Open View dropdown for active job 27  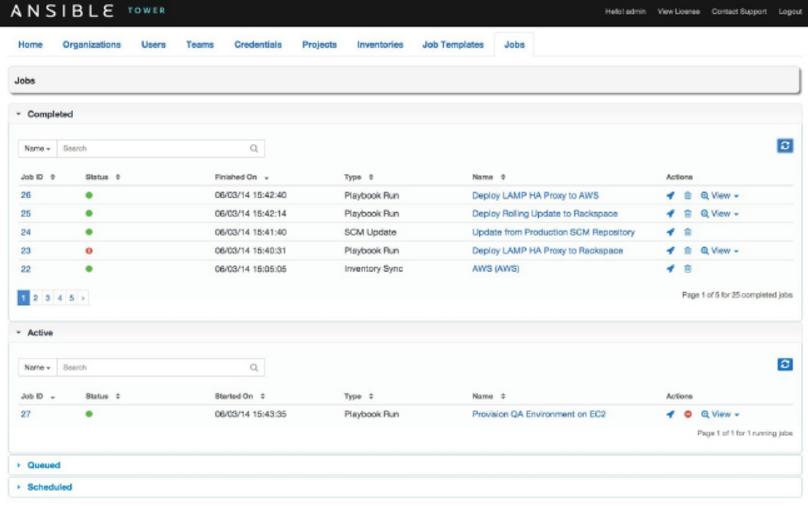[720, 414]
